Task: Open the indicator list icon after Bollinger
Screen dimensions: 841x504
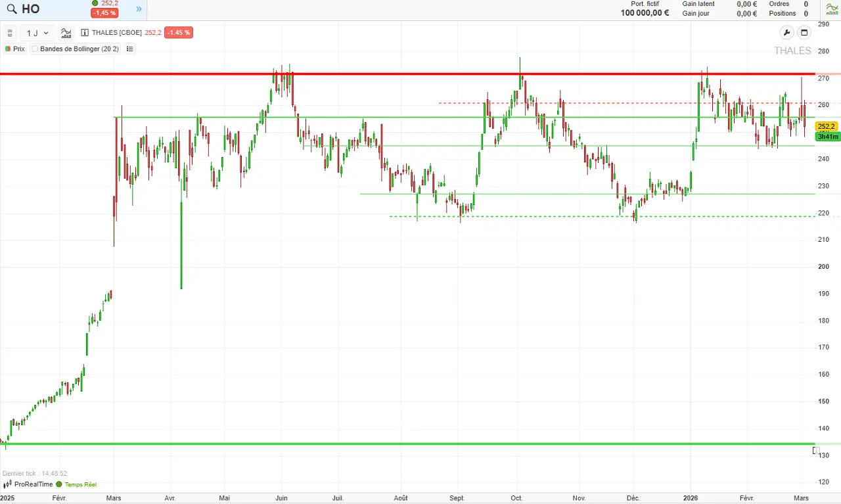Action: [x=129, y=49]
